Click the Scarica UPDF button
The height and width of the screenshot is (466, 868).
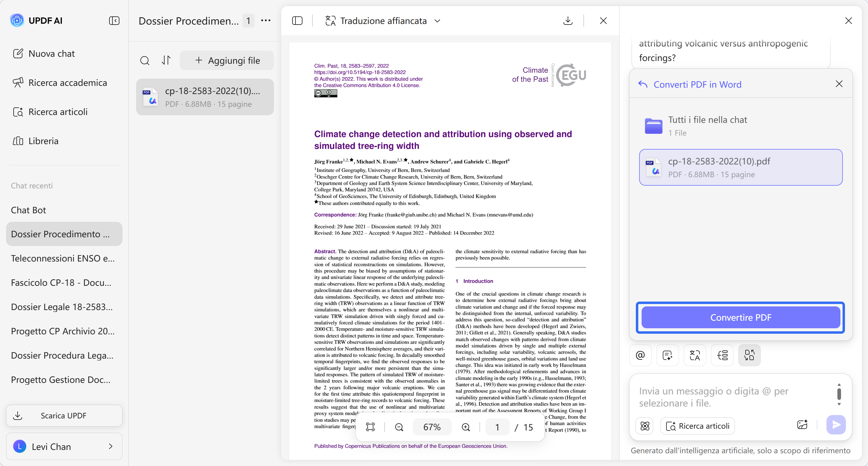64,415
